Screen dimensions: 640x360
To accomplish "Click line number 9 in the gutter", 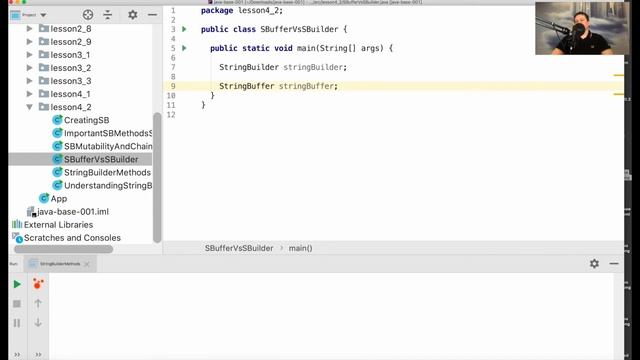I will click(x=173, y=86).
